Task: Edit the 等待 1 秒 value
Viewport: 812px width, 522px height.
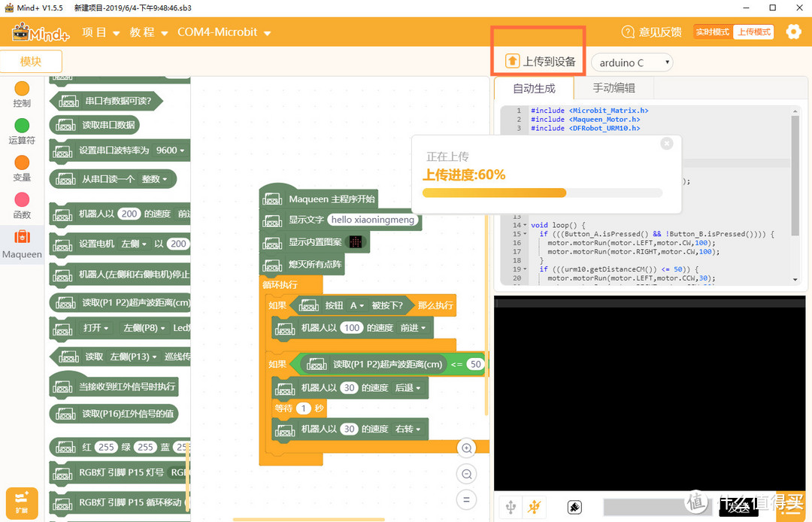Action: (304, 408)
